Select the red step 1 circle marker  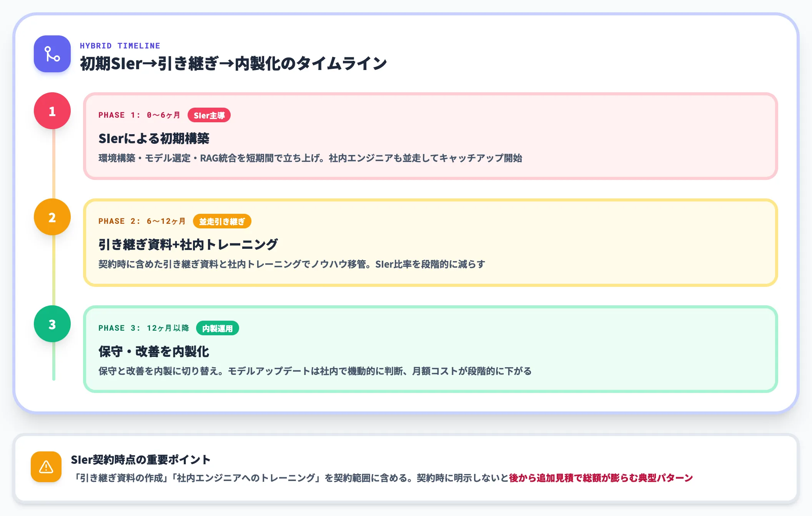coord(52,111)
